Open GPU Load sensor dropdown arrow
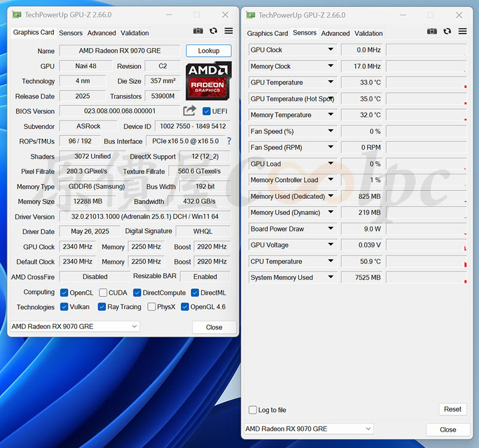This screenshot has width=479, height=448. point(331,163)
